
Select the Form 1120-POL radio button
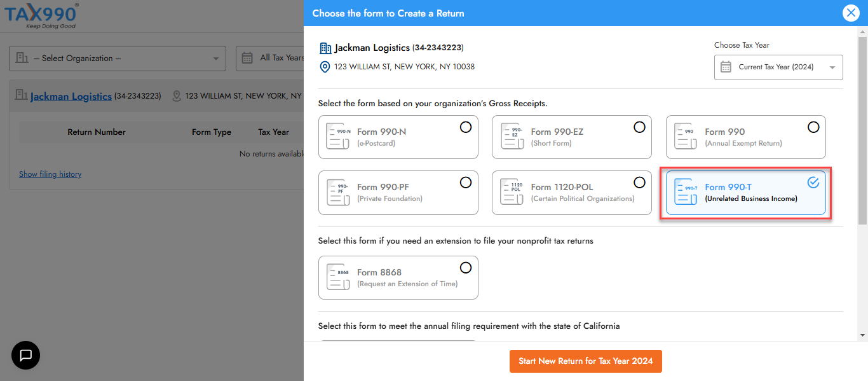640,183
